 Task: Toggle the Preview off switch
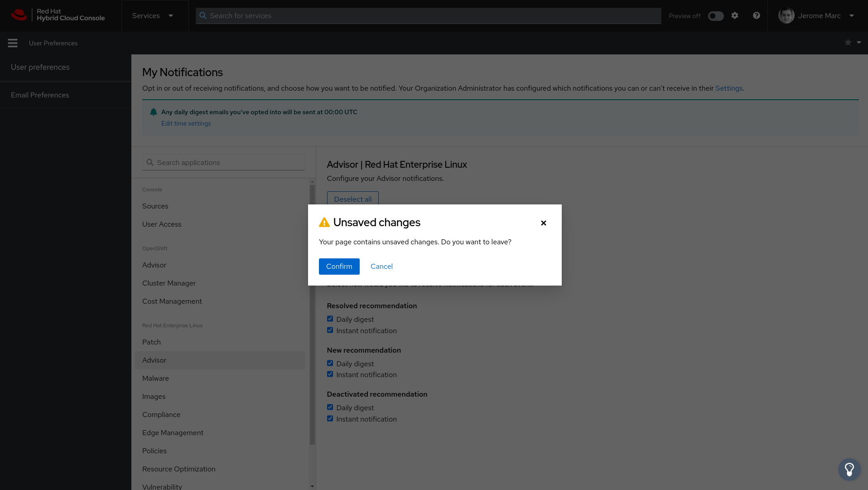pyautogui.click(x=716, y=16)
